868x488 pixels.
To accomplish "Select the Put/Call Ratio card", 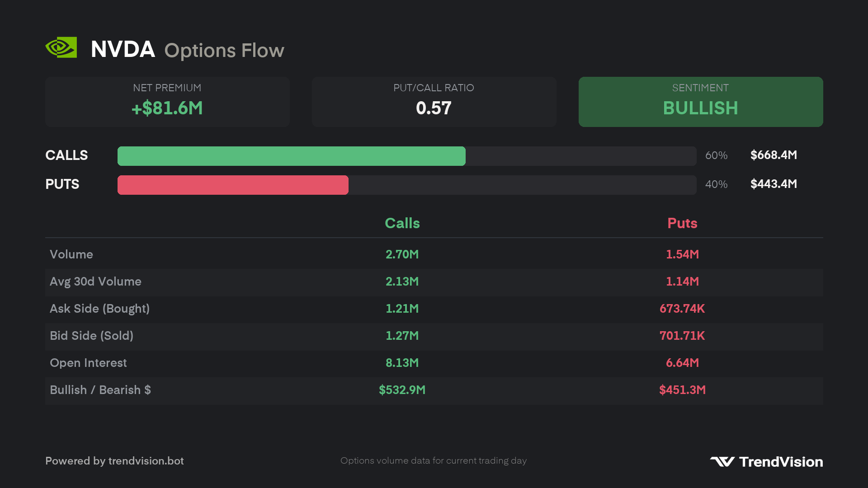I will pos(434,102).
